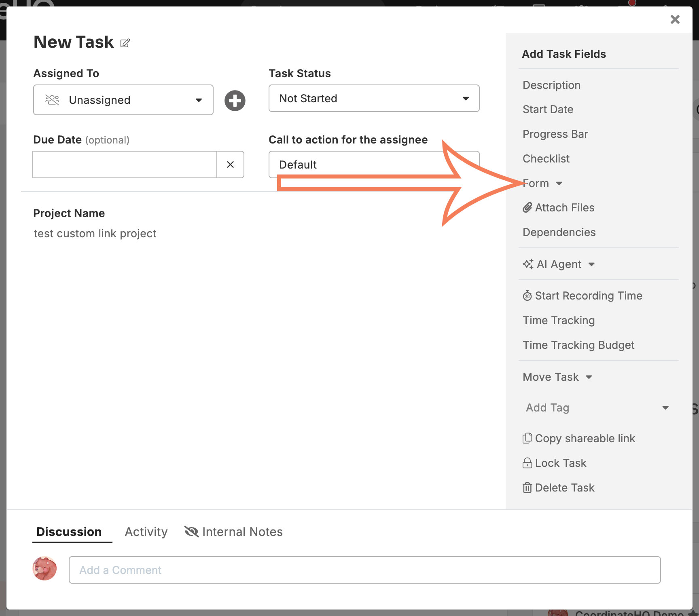
Task: Clear the due date with the X button
Action: point(231,165)
